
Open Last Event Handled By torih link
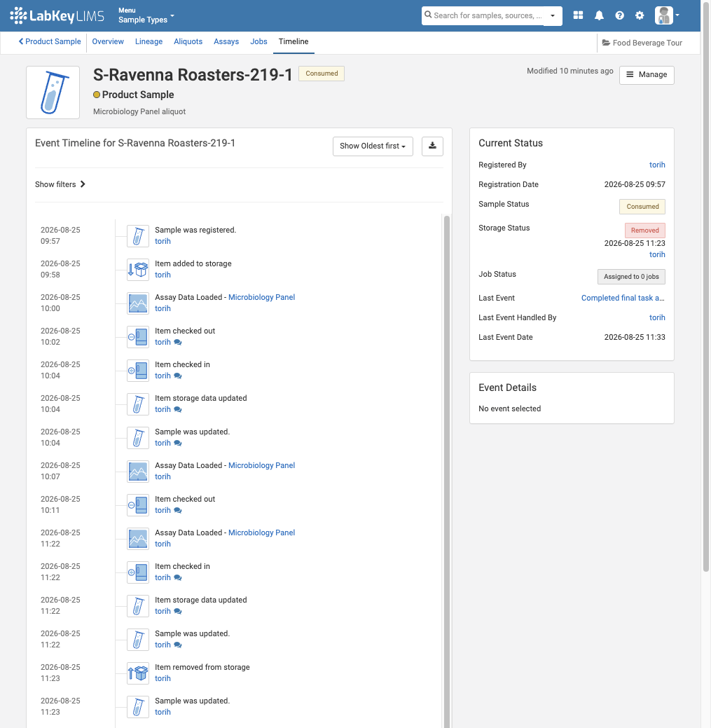click(x=656, y=317)
